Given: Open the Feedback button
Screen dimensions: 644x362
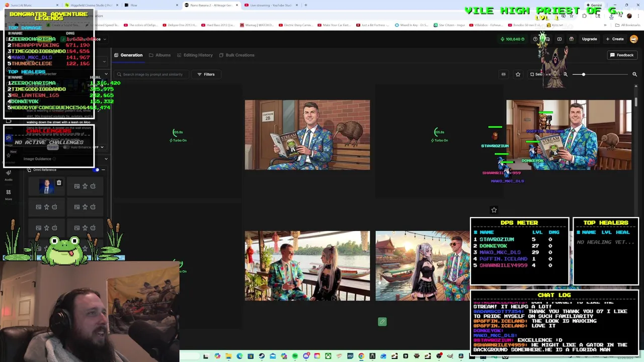Looking at the screenshot, I should [622, 55].
